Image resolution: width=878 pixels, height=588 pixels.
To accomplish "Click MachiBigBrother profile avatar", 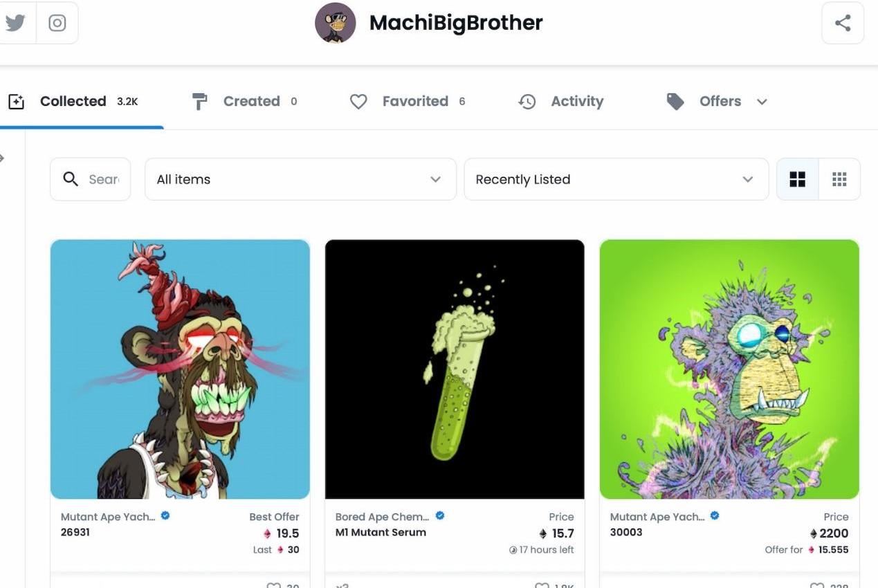I will pos(336,23).
